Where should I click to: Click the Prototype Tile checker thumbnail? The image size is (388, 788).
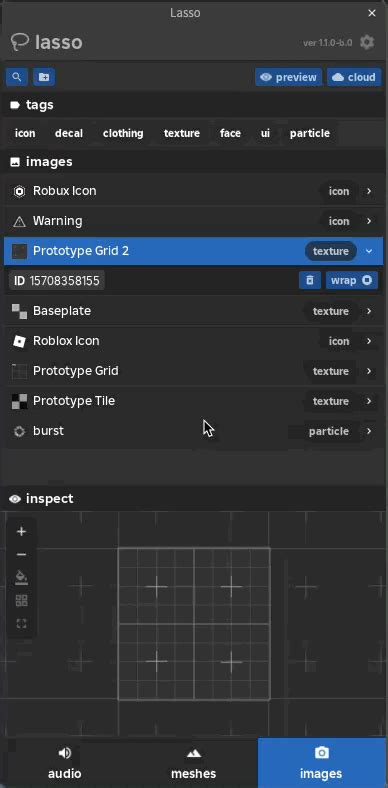coord(19,401)
